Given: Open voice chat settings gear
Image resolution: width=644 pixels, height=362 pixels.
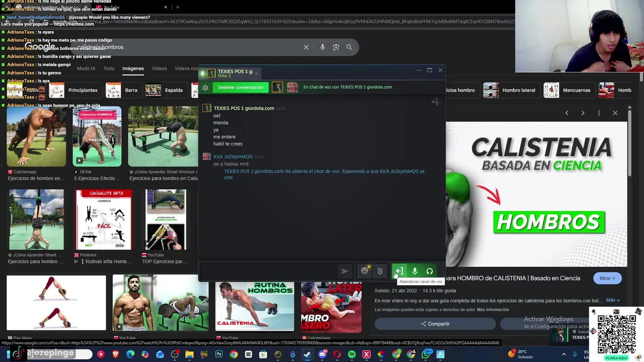Looking at the screenshot, I should coord(205,87).
